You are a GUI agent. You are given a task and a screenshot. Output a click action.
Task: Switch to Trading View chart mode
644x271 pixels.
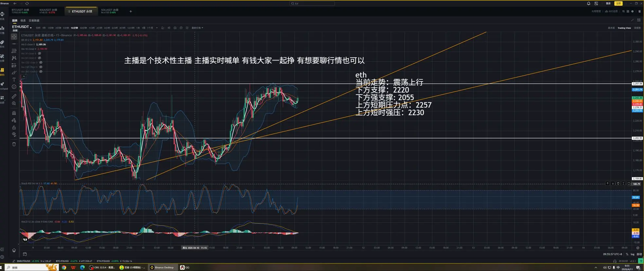point(624,28)
